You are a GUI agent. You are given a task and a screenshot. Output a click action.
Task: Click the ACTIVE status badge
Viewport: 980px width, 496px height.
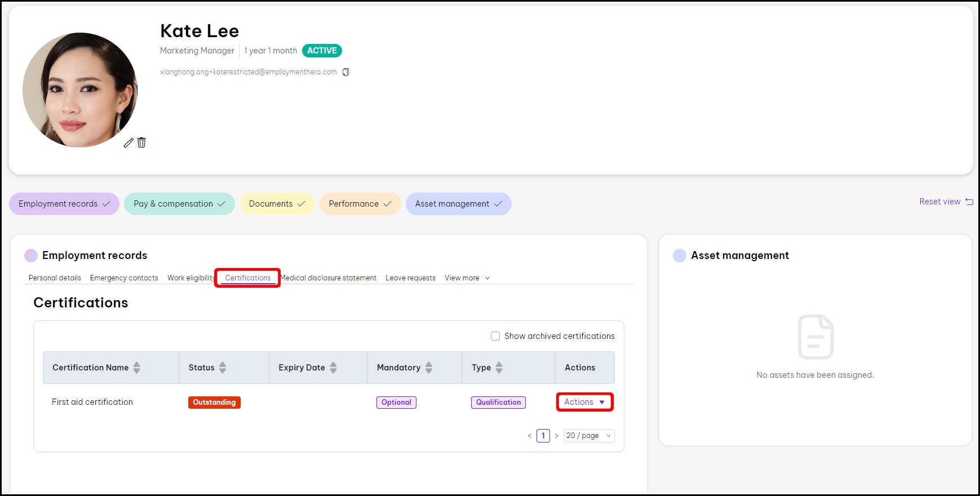click(322, 51)
